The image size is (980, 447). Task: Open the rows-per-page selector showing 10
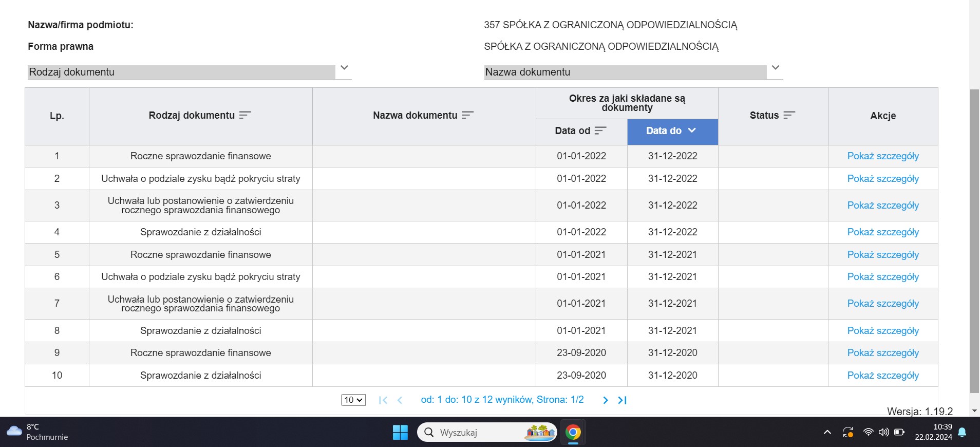click(353, 400)
